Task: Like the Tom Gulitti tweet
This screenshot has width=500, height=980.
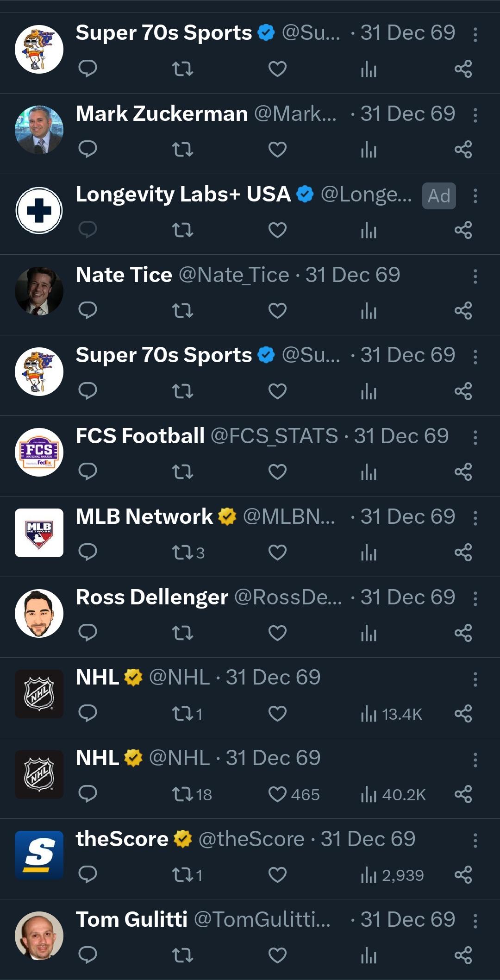Action: [277, 955]
